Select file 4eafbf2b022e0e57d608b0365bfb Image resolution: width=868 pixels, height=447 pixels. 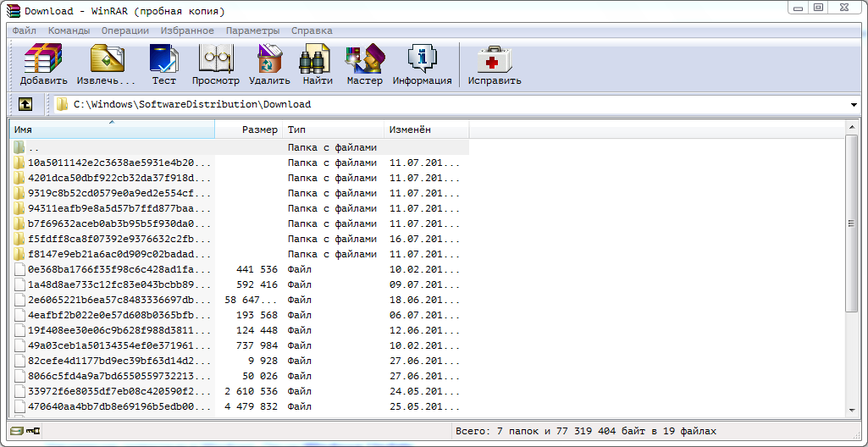point(119,315)
